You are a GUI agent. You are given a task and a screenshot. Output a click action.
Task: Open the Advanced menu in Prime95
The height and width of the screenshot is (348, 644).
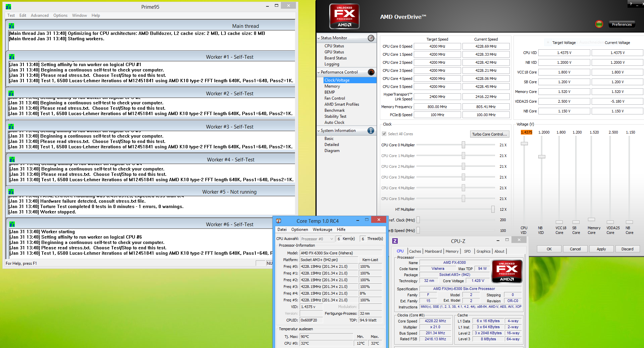(40, 15)
